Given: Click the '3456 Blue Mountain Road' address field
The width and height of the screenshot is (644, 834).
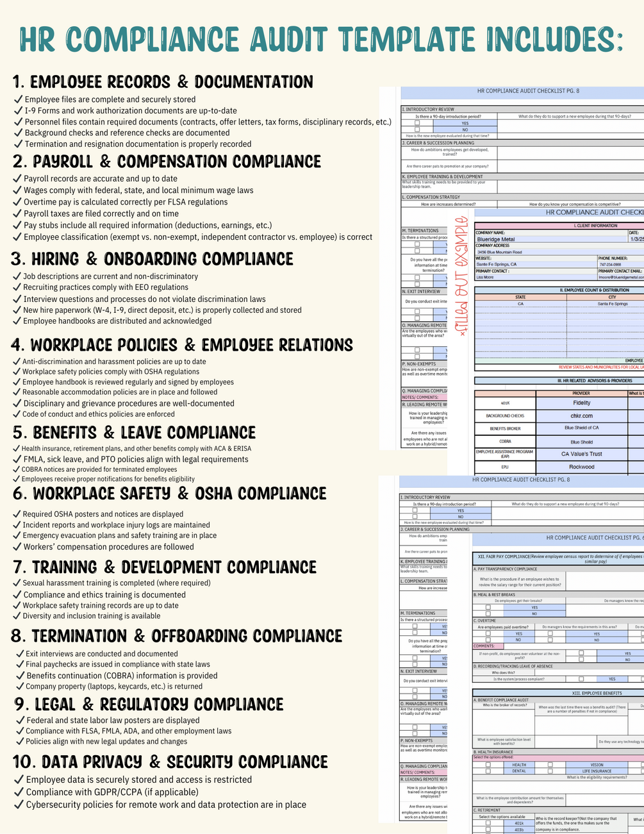Looking at the screenshot, I should click(559, 252).
